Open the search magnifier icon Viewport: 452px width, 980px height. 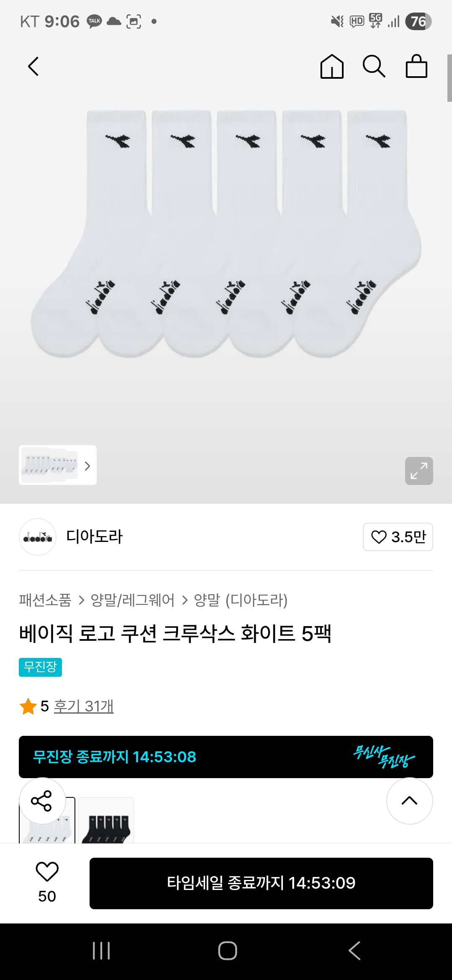(x=374, y=67)
